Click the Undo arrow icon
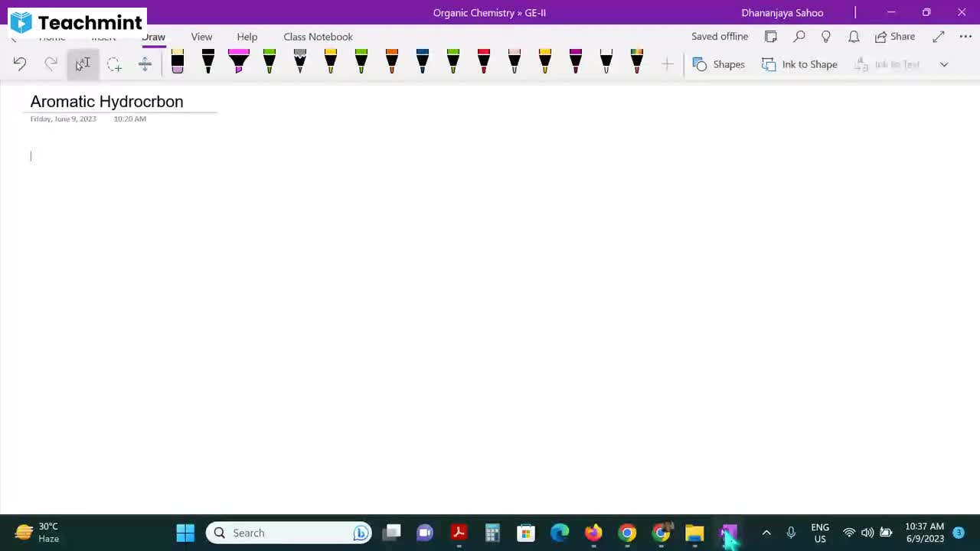The image size is (980, 551). click(20, 64)
